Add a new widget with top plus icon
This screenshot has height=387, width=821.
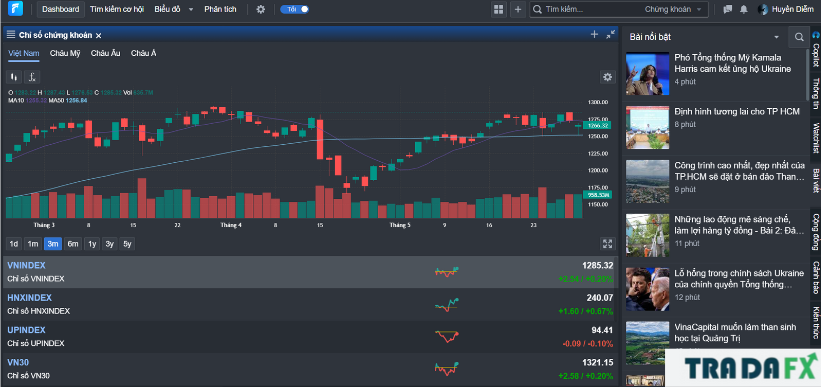pyautogui.click(x=518, y=9)
